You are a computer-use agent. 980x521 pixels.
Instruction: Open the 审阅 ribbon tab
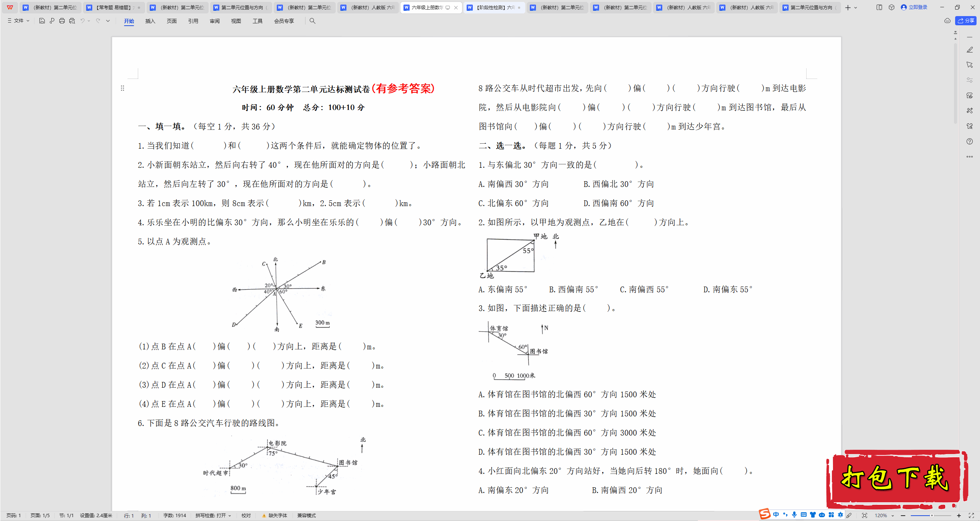click(215, 21)
